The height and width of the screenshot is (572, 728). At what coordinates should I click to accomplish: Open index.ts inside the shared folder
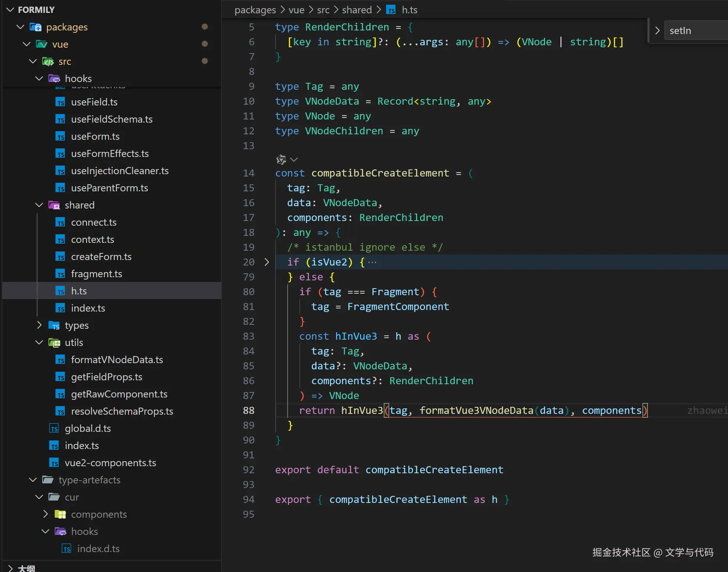(88, 308)
